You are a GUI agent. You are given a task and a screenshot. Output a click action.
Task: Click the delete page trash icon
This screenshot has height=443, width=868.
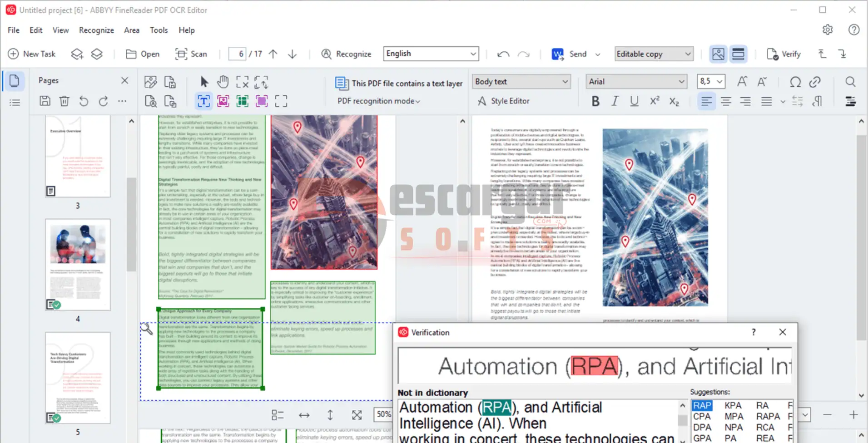click(64, 101)
